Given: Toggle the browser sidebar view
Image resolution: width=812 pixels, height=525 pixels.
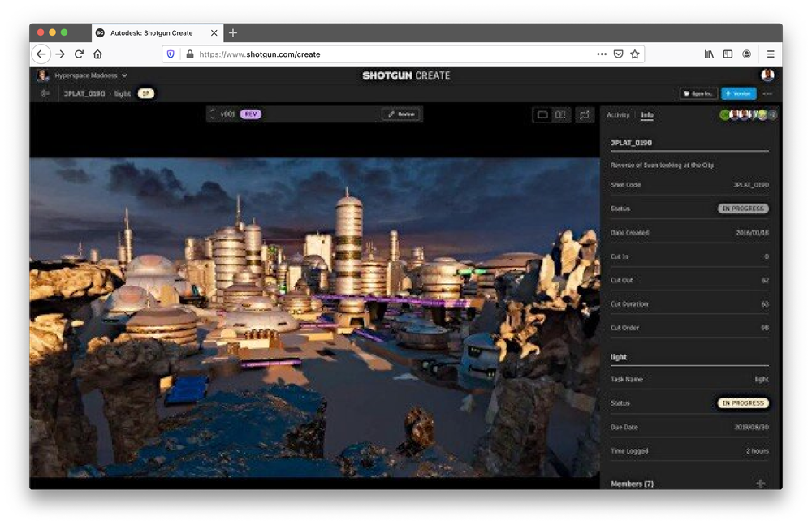Looking at the screenshot, I should coord(728,54).
